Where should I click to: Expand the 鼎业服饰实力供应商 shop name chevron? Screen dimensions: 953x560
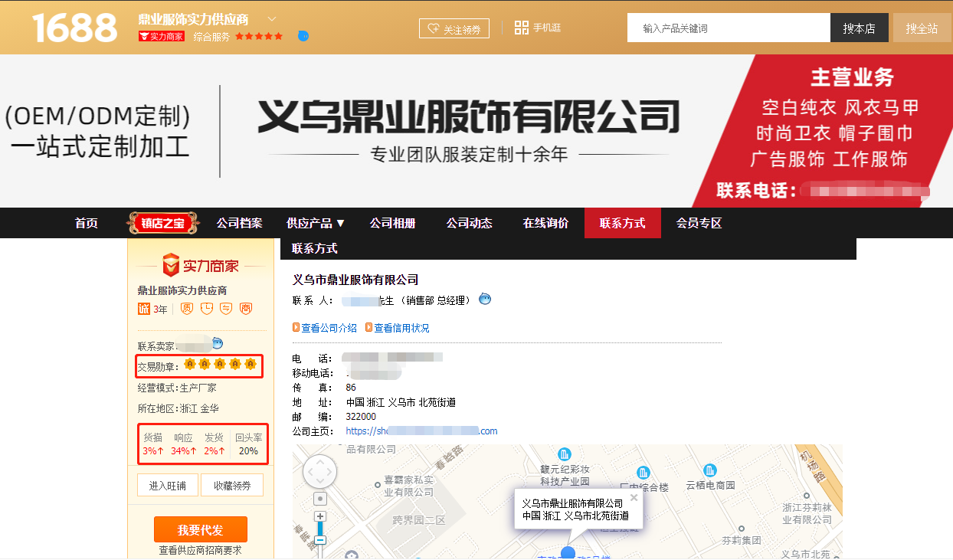pos(272,19)
